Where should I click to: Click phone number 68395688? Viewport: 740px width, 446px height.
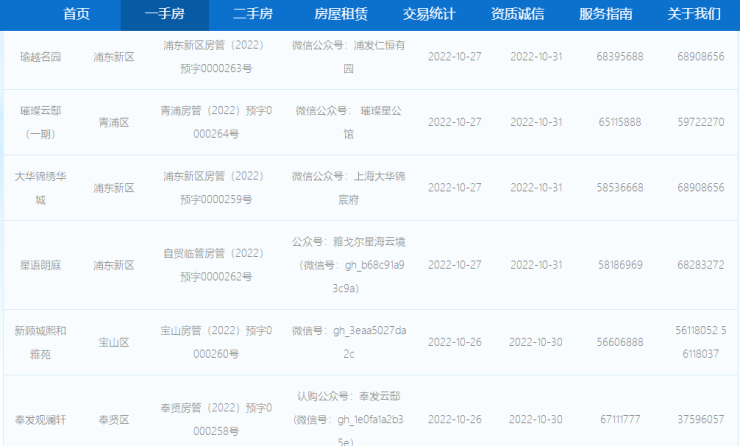[x=620, y=57]
